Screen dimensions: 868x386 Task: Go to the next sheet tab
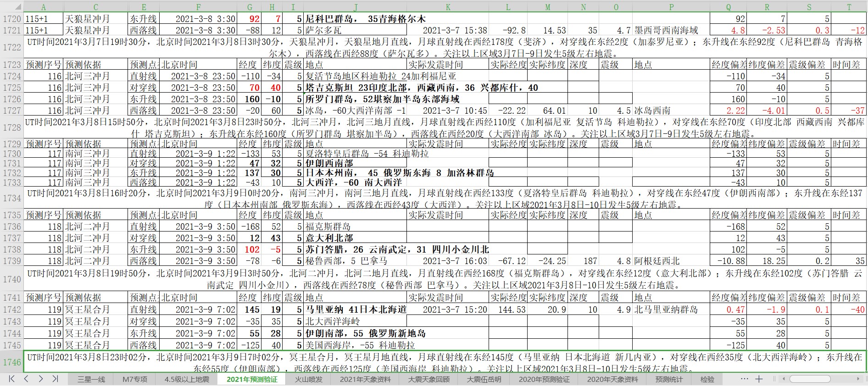click(41, 379)
